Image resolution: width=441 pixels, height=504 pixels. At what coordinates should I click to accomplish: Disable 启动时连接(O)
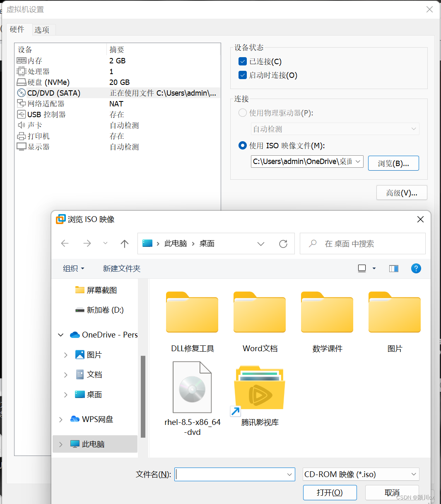[242, 75]
